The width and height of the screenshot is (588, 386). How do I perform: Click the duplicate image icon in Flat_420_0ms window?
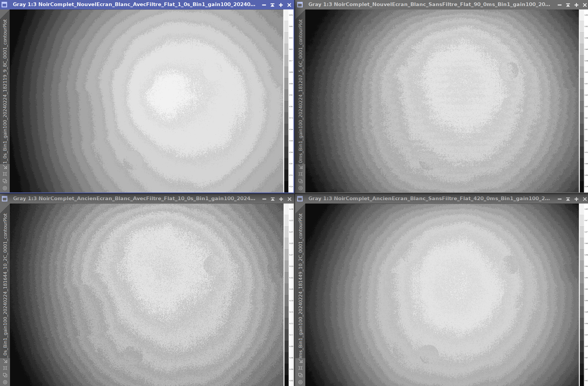click(301, 375)
